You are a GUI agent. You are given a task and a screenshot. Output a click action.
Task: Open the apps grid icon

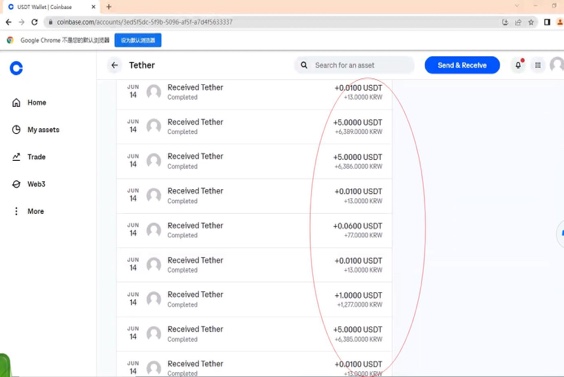(538, 65)
